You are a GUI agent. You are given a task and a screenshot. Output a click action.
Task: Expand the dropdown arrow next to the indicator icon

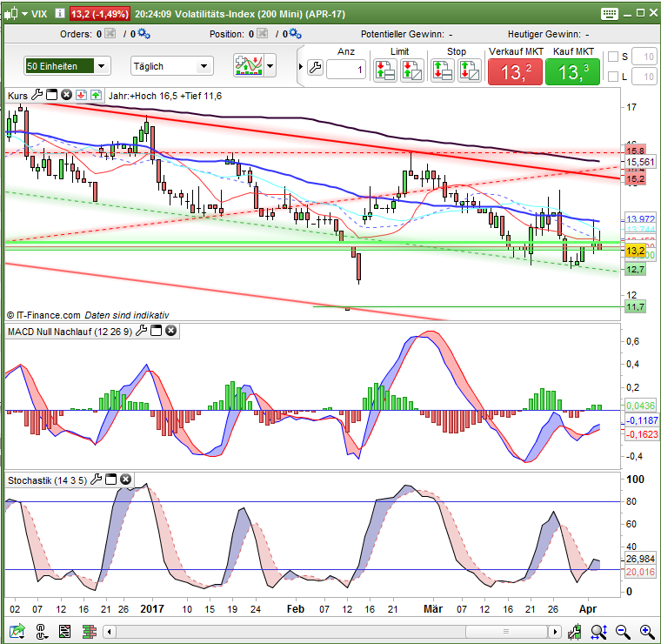[270, 66]
